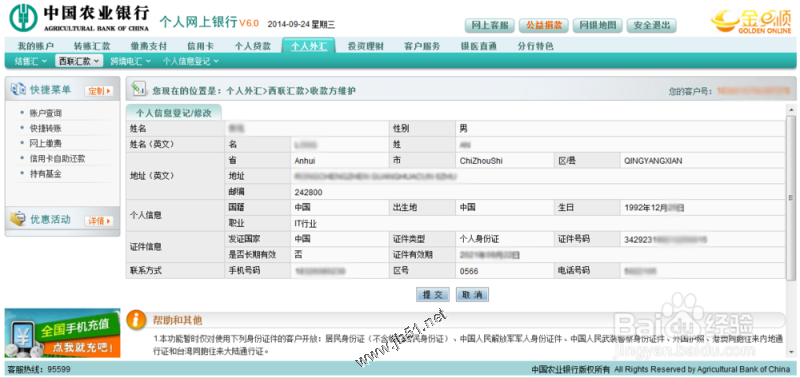Click the 邮编 value 242800
Viewport: 800px width, 378px height.
(x=308, y=192)
